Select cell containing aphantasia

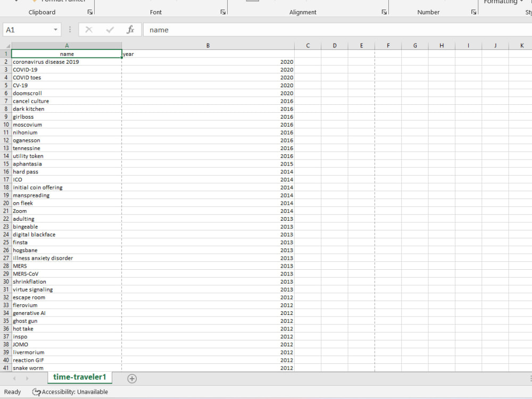(67, 164)
